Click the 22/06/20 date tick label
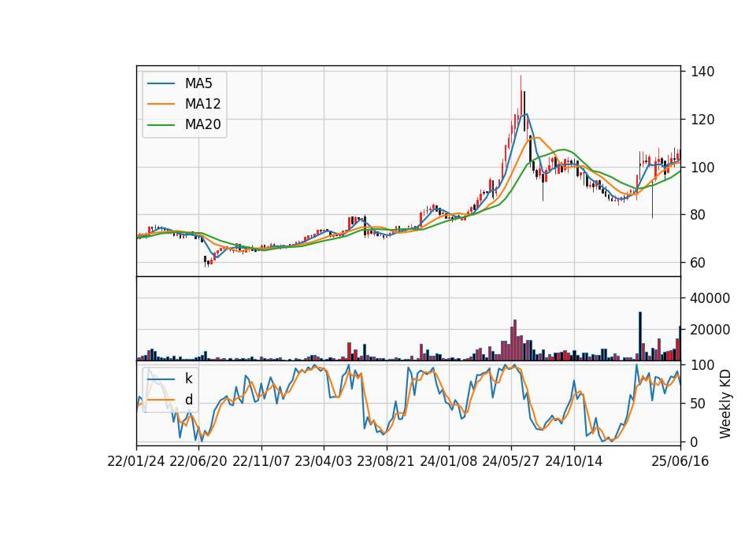 [198, 462]
